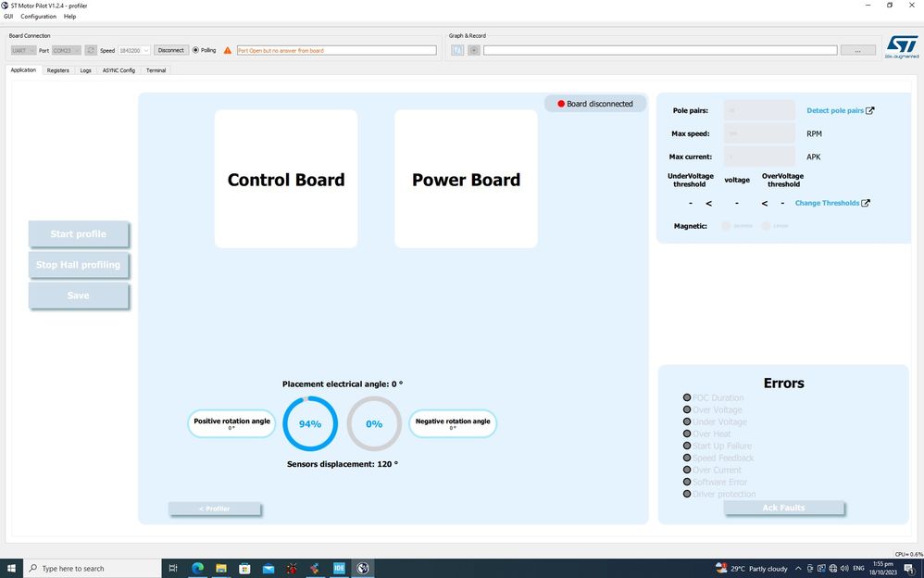Click the Save button
Viewport: 924px width, 578px height.
pyautogui.click(x=79, y=295)
